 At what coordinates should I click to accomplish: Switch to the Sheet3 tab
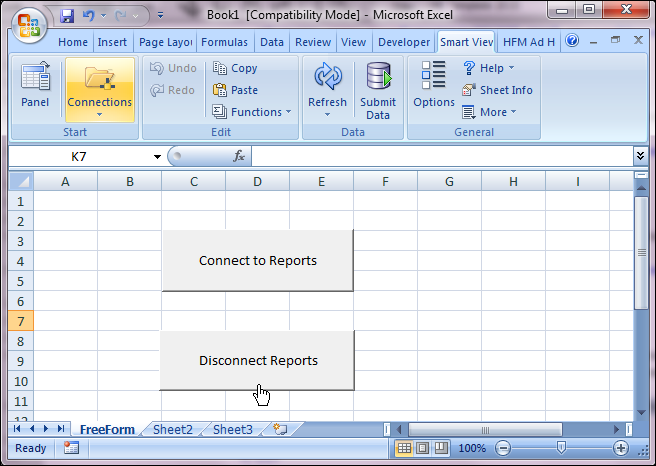[233, 430]
